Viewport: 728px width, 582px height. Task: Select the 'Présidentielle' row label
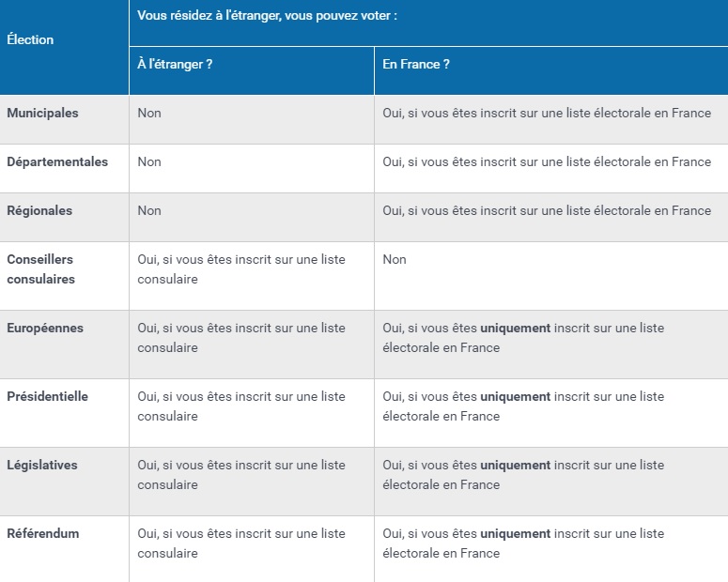tap(47, 396)
